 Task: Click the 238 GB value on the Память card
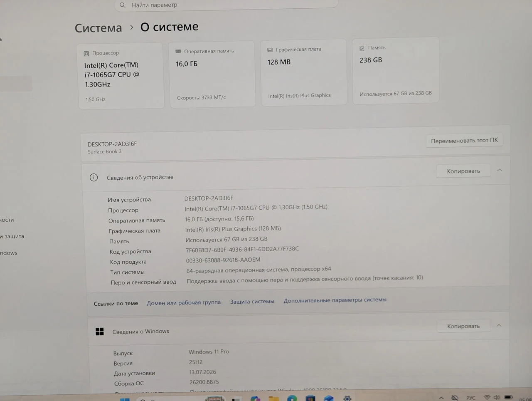point(371,60)
